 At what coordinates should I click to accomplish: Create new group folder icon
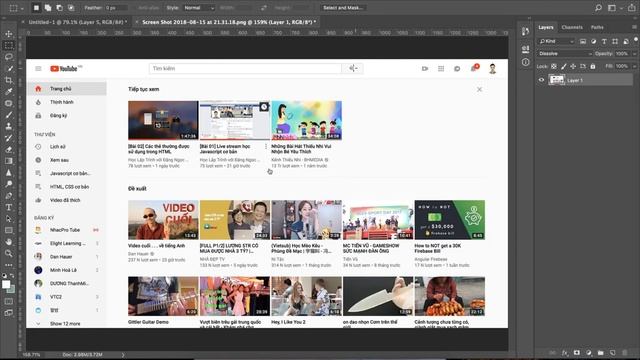coord(600,353)
